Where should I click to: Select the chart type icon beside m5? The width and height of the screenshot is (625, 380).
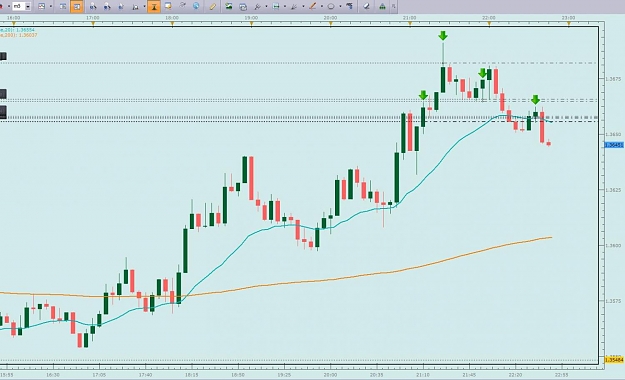pyautogui.click(x=41, y=6)
